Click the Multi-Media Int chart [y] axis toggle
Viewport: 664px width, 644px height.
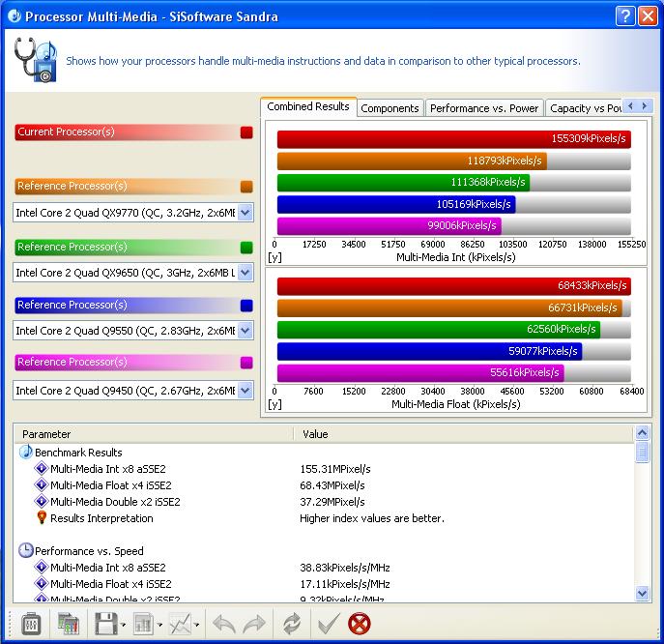click(x=274, y=257)
